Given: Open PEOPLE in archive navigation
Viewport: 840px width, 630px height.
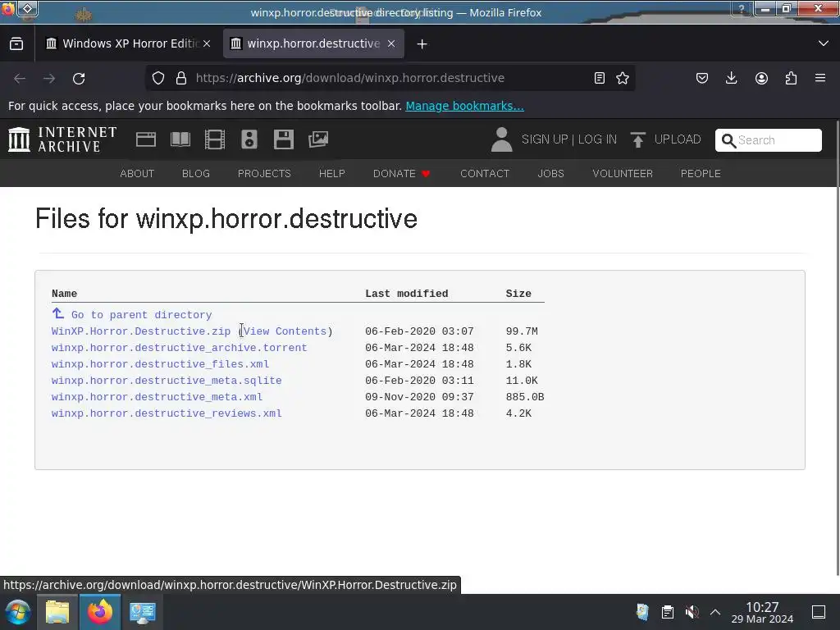Looking at the screenshot, I should click(x=701, y=174).
